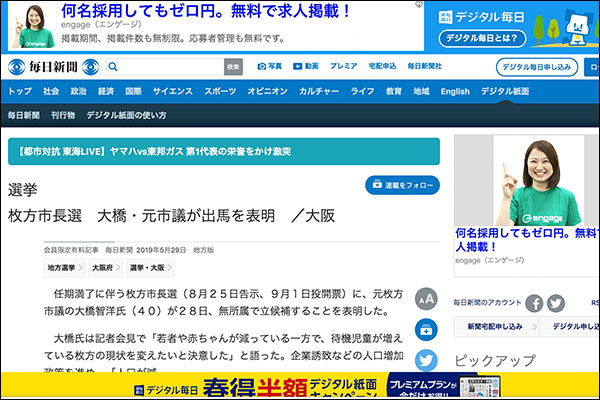Open Mainichi's Twitter account icon

pyautogui.click(x=556, y=303)
